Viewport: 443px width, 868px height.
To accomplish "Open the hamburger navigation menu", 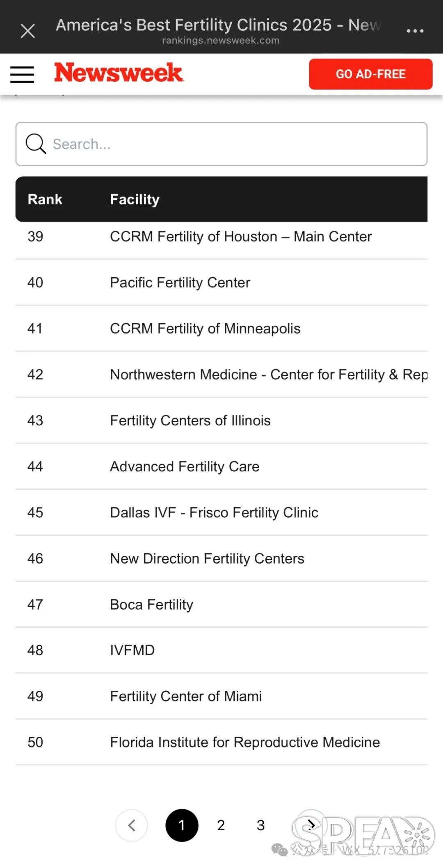I will pos(22,74).
